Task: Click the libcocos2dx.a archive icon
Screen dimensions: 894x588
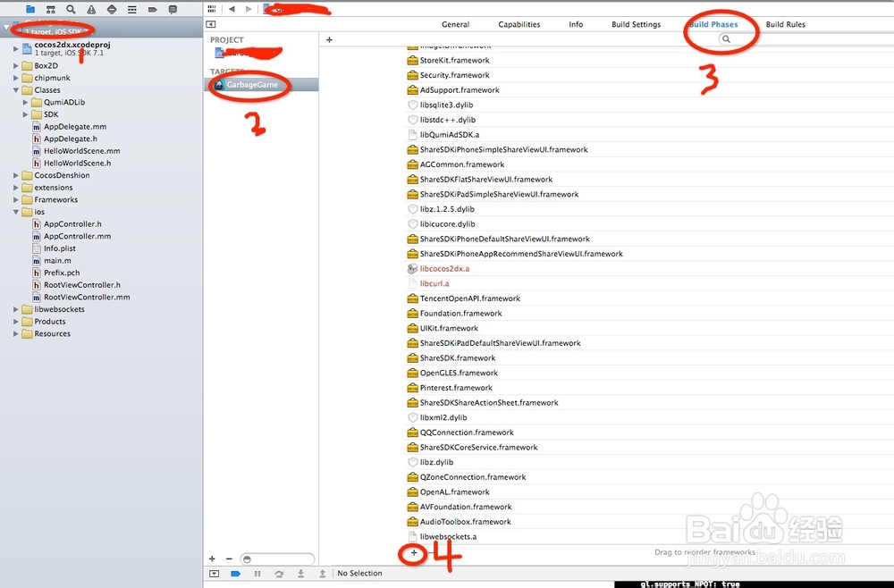Action: pos(413,268)
